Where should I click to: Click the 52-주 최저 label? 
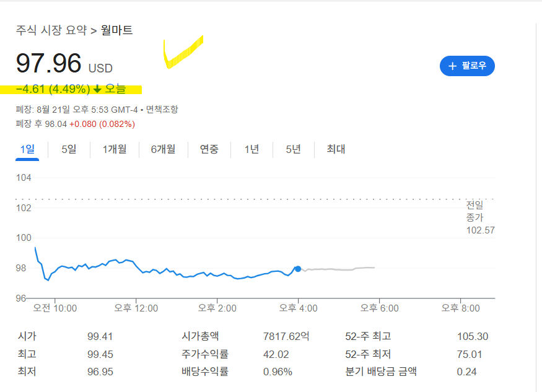tap(368, 354)
